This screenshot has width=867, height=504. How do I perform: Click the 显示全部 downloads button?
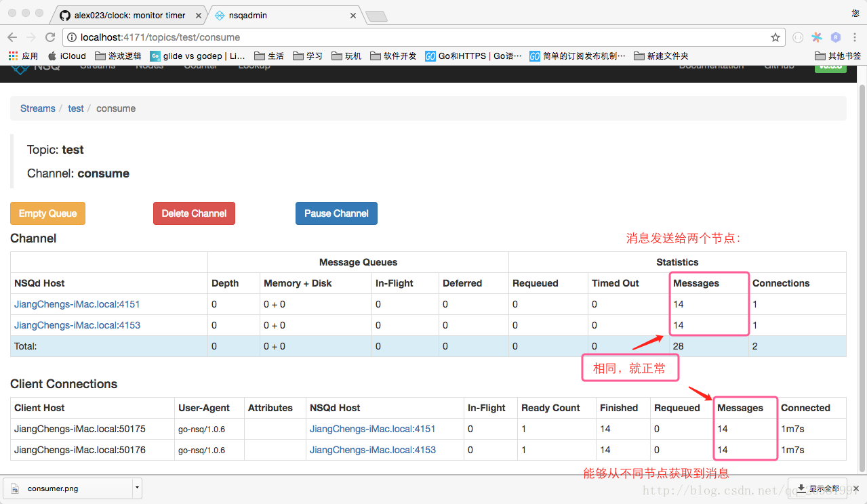tap(819, 488)
